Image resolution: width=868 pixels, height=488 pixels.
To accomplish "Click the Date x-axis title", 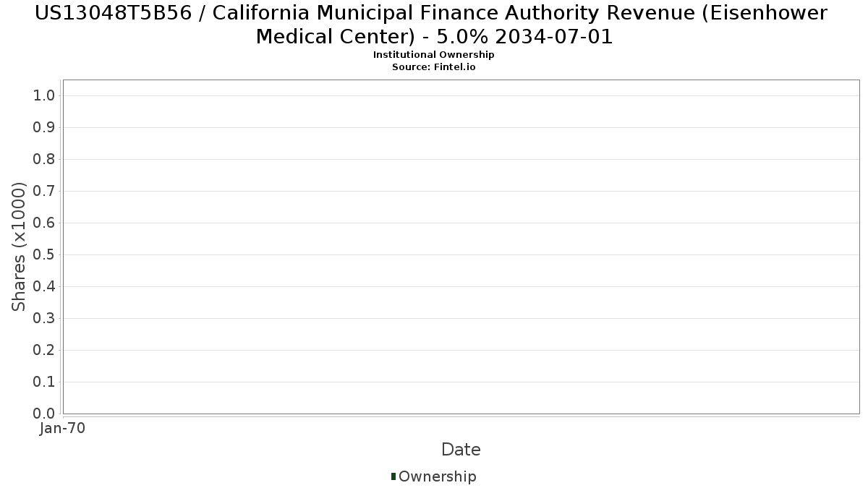I will [x=461, y=450].
